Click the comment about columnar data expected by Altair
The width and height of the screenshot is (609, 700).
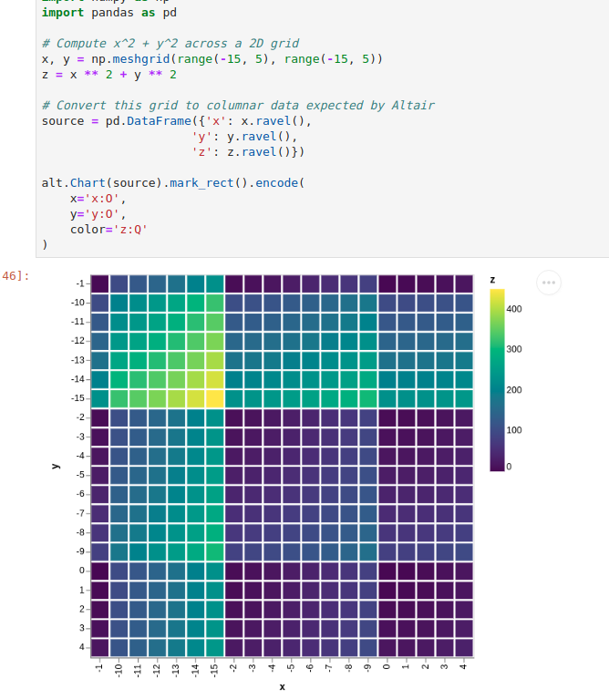point(238,106)
